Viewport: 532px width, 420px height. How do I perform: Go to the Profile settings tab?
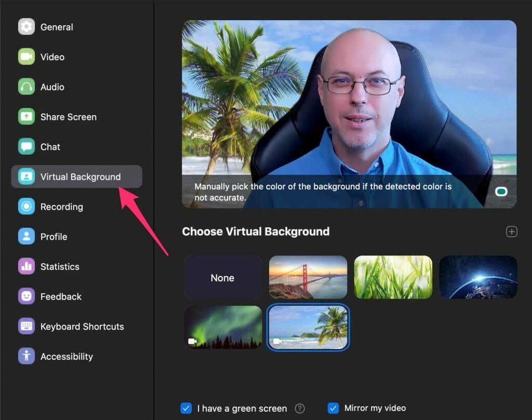click(54, 237)
